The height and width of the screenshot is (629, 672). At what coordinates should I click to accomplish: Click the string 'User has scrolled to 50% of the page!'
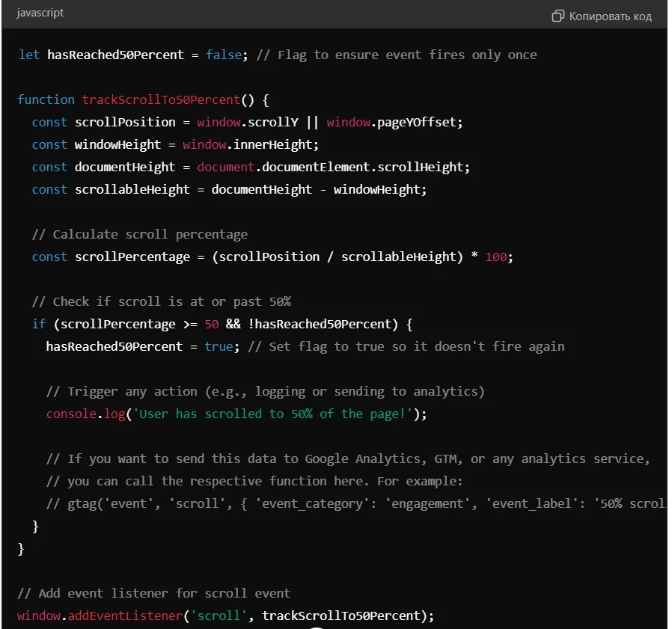pyautogui.click(x=272, y=414)
